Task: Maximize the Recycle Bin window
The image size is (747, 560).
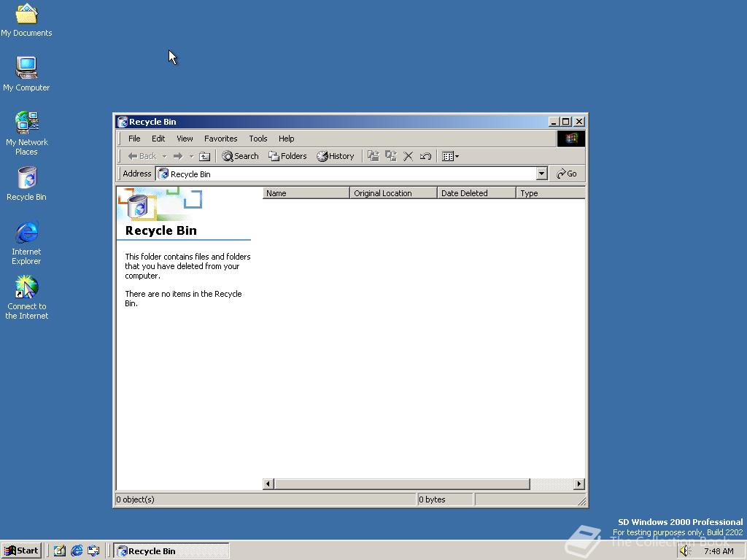Action: point(565,122)
